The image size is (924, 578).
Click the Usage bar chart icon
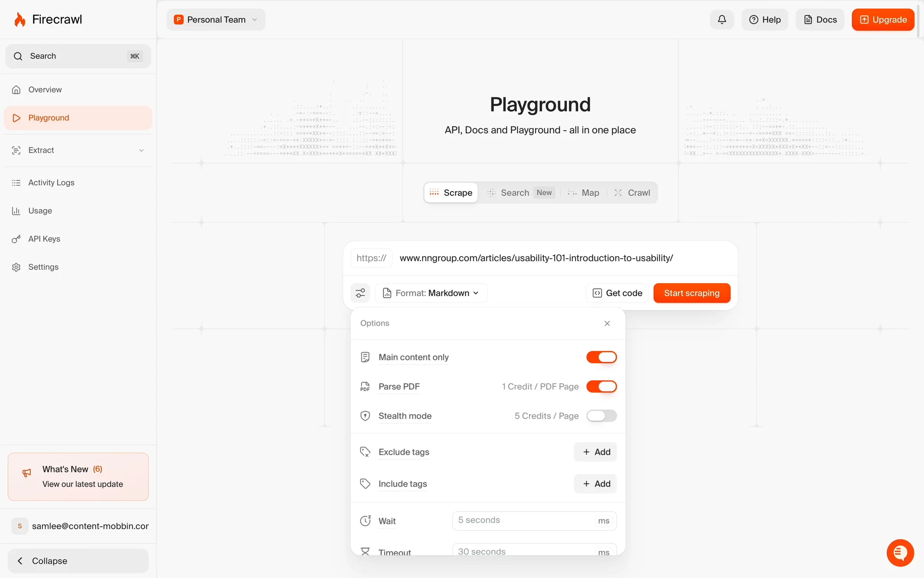point(16,211)
